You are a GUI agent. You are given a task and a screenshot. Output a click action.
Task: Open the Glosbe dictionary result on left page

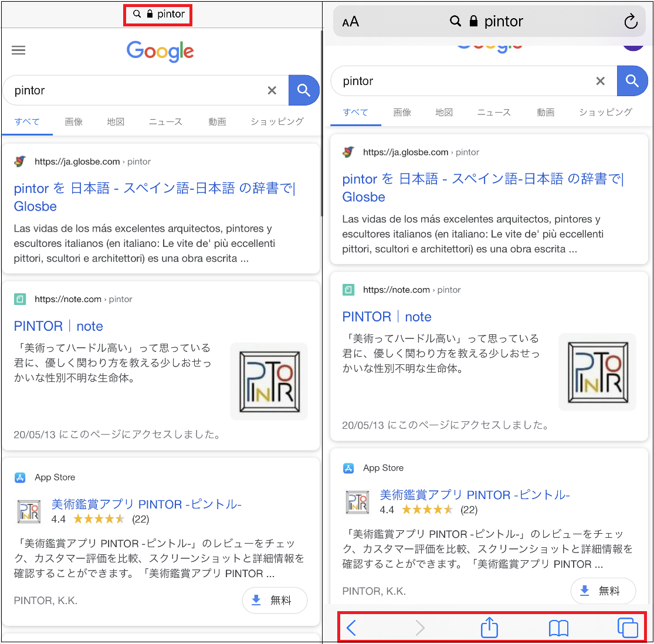tap(154, 197)
